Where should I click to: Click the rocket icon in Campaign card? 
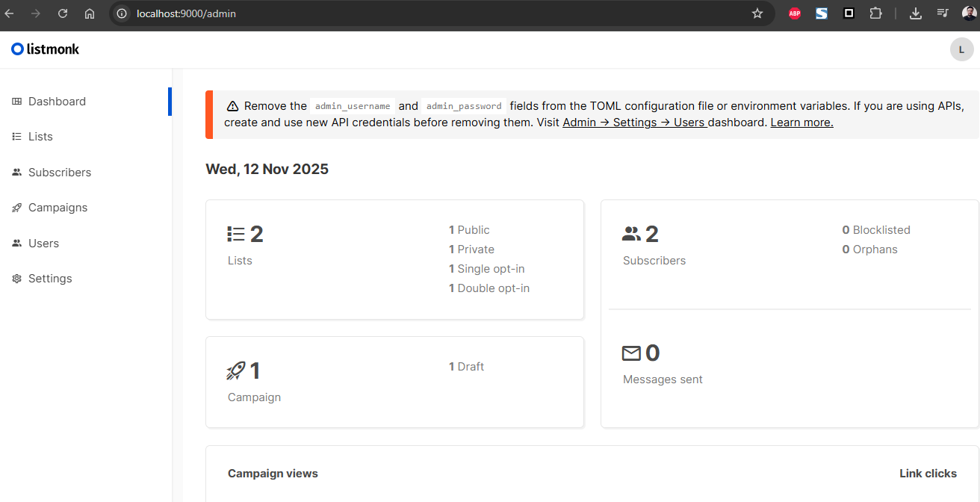click(236, 371)
